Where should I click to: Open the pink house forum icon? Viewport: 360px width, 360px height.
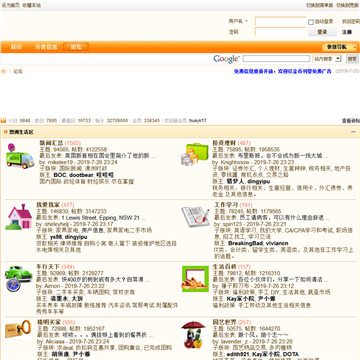click(19, 217)
